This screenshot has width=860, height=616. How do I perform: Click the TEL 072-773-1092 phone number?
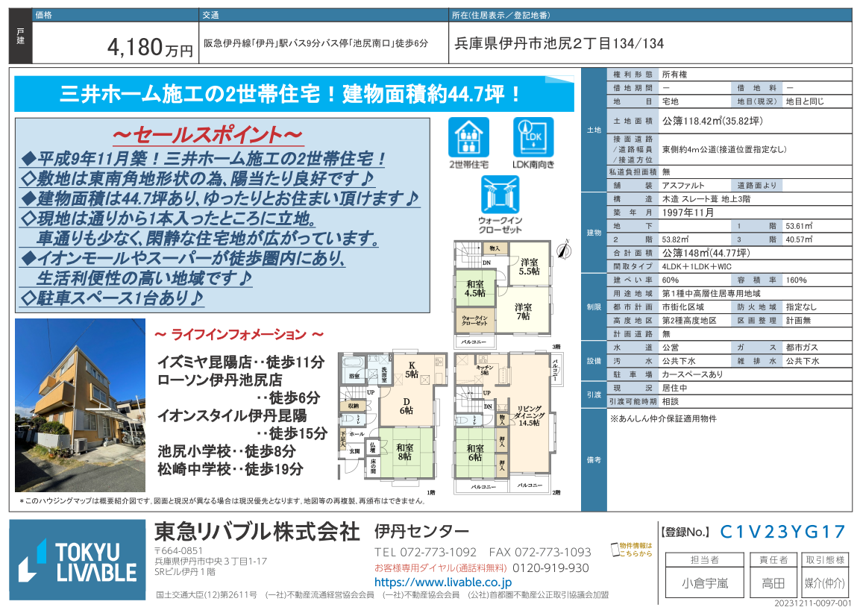(425, 553)
